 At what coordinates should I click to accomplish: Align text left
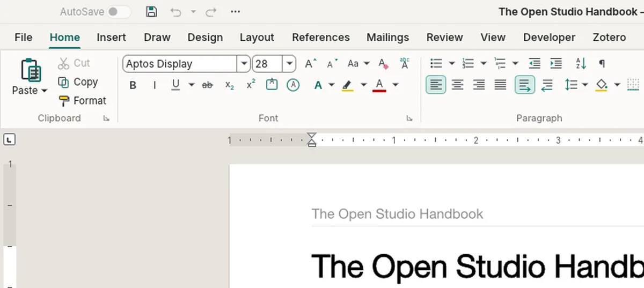coord(436,85)
